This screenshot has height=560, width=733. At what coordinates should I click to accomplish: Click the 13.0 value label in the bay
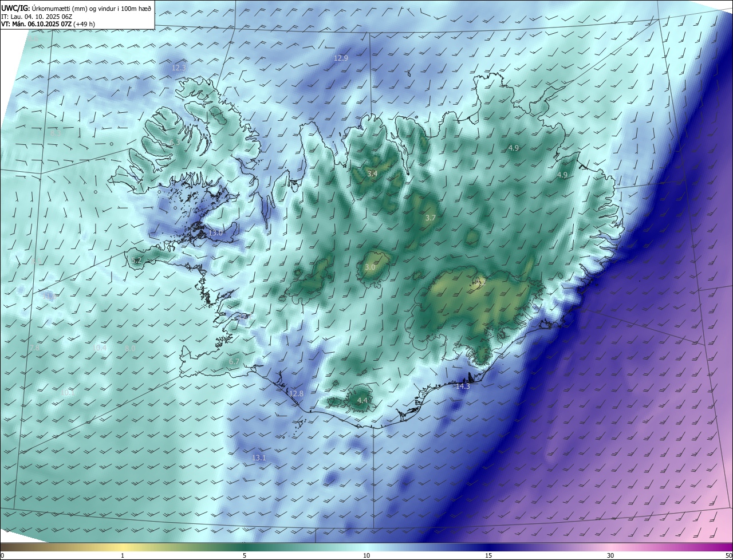pos(215,233)
